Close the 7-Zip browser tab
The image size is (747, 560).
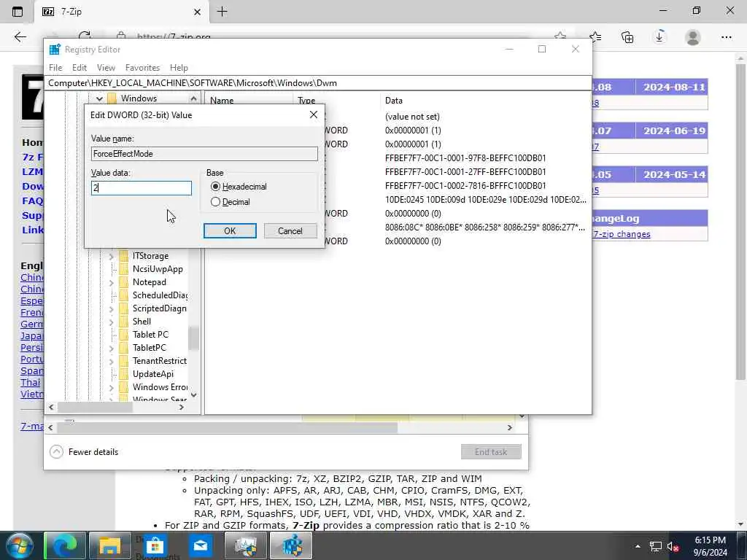tap(197, 12)
